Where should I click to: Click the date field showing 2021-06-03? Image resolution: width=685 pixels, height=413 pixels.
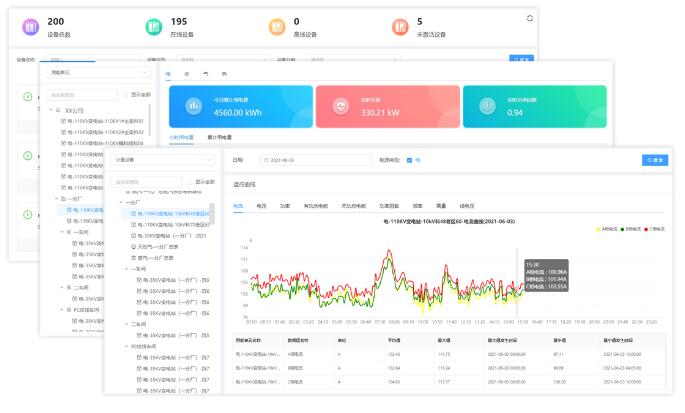pyautogui.click(x=300, y=160)
